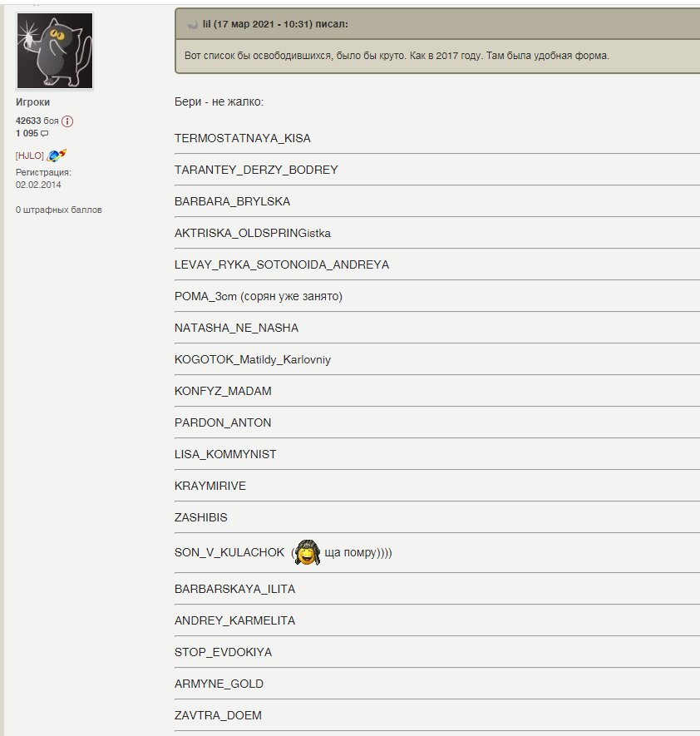Click the clan emblem planet icon
This screenshot has height=736, width=700.
click(57, 156)
